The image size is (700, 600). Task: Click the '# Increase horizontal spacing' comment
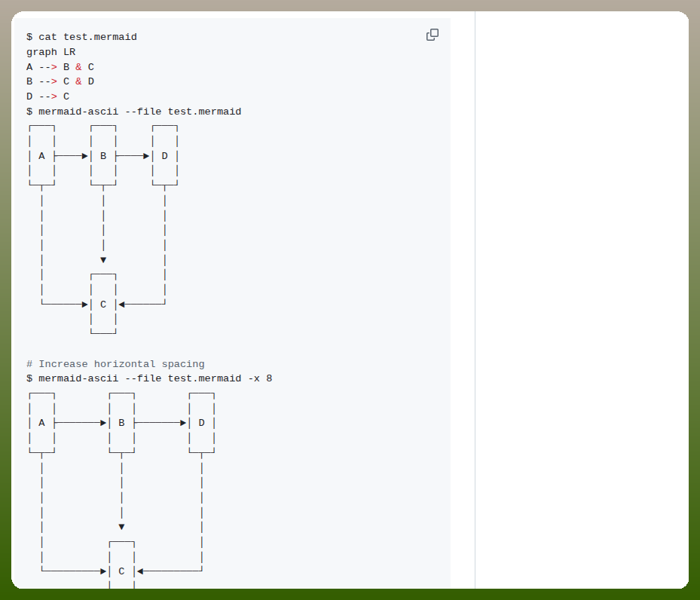[115, 364]
